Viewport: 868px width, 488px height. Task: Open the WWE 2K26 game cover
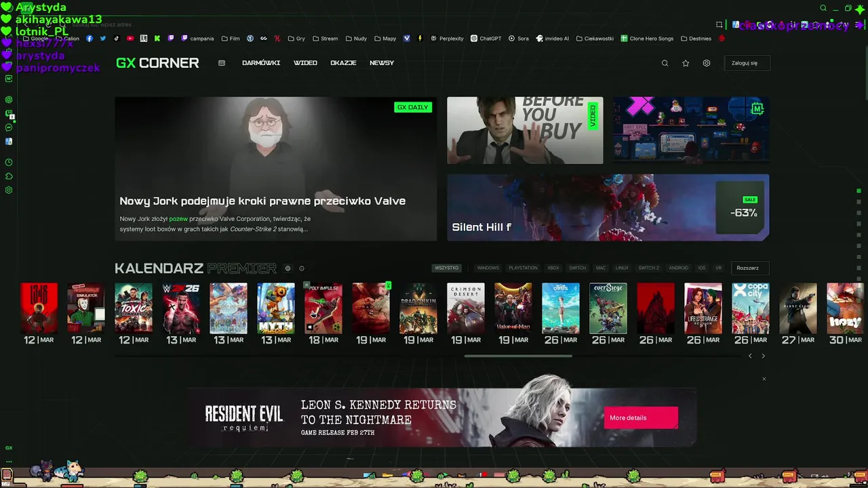(181, 308)
